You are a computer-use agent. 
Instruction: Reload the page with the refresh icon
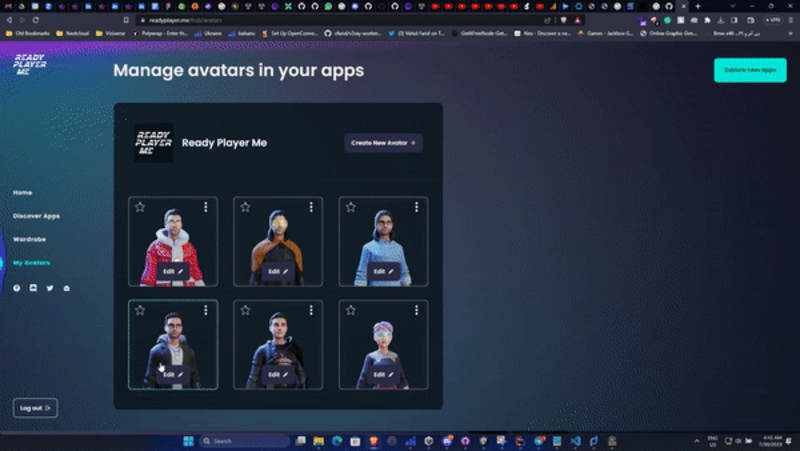coord(36,20)
